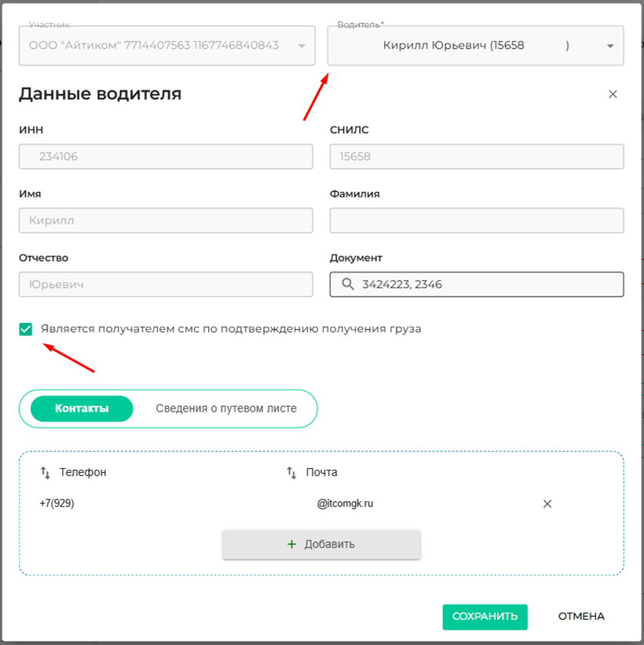This screenshot has width=644, height=645.
Task: Click the ИНН input field
Action: coord(166,156)
